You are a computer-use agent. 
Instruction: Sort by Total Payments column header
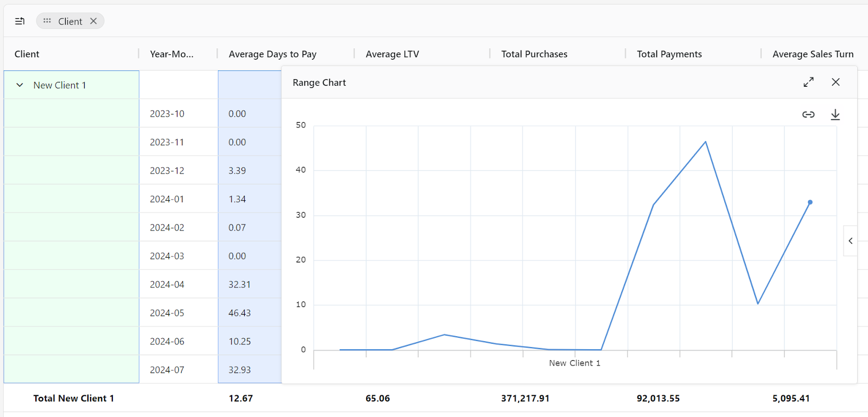669,54
